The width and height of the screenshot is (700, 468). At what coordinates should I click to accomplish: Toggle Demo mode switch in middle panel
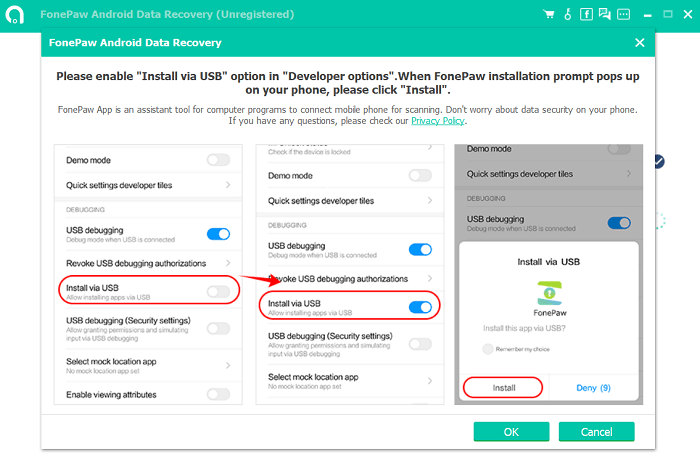pyautogui.click(x=420, y=176)
